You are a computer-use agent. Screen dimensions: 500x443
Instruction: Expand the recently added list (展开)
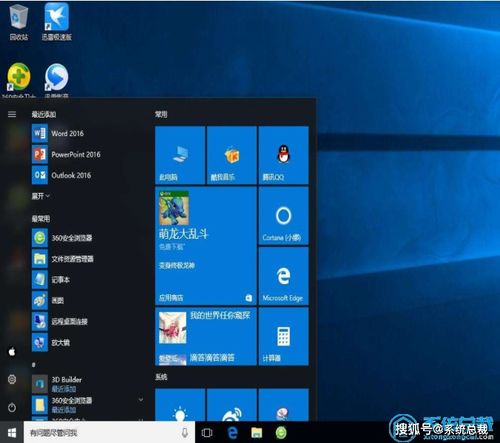(41, 196)
